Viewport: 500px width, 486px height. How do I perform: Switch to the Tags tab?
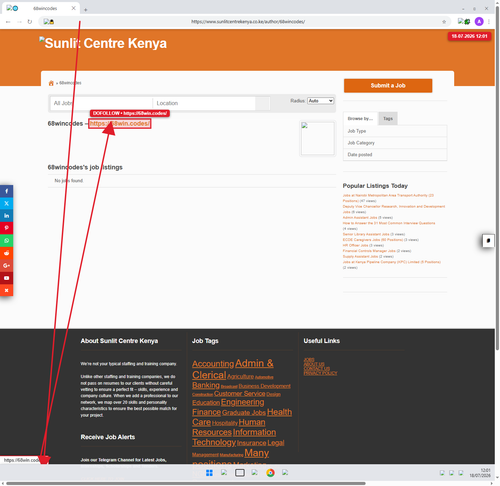click(x=388, y=119)
